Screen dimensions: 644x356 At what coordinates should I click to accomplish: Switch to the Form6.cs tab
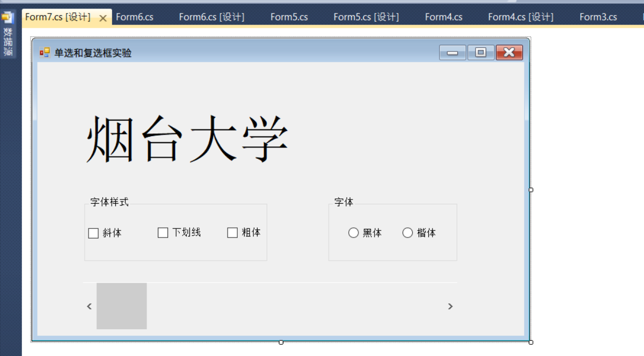pos(135,17)
